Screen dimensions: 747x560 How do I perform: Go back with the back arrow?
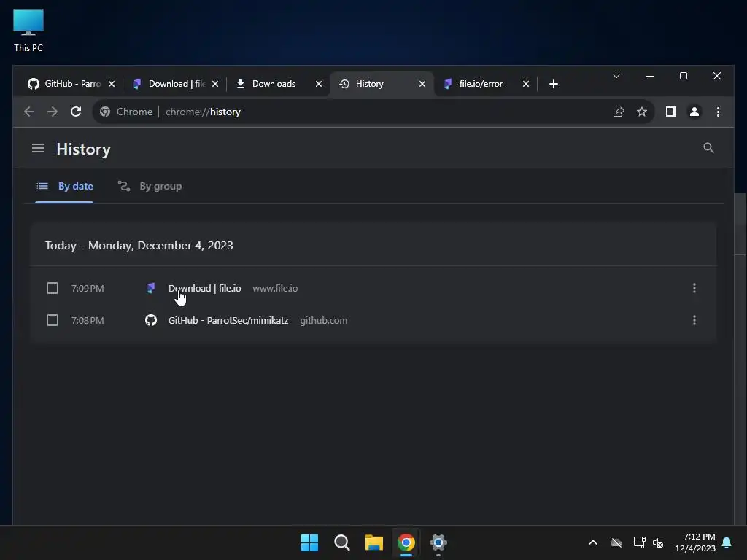click(x=29, y=112)
